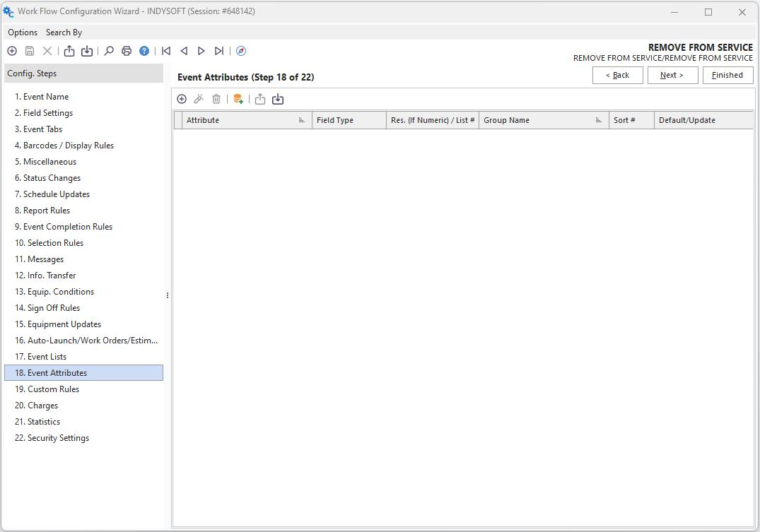Click the import icon in main toolbar

(87, 51)
